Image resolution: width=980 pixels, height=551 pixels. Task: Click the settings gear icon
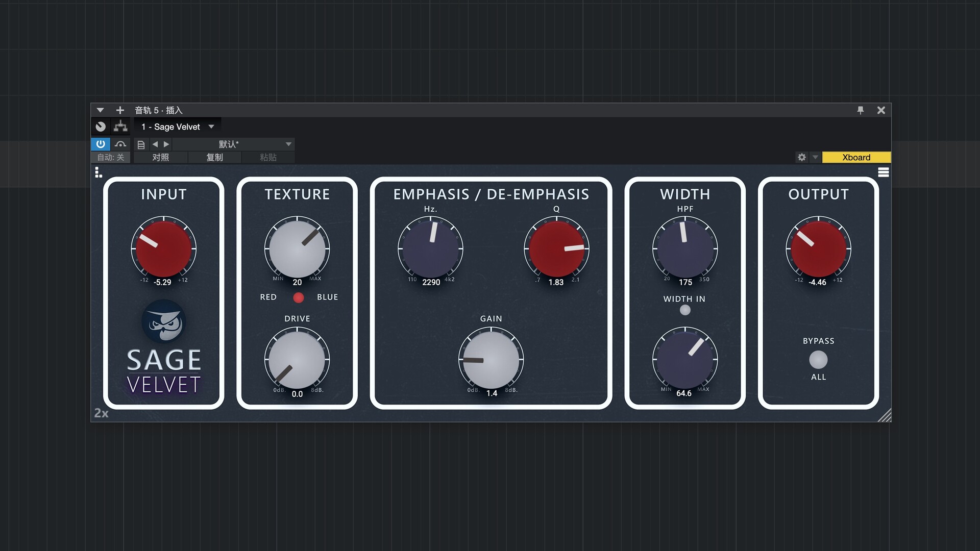point(802,157)
